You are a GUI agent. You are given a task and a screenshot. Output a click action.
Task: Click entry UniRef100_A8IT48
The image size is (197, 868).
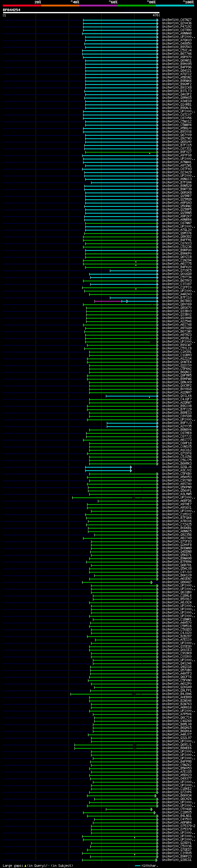click(176, 325)
